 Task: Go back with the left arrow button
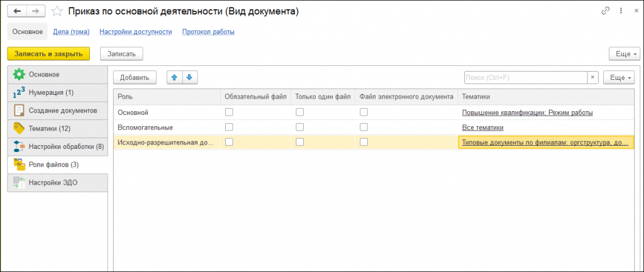tap(17, 11)
